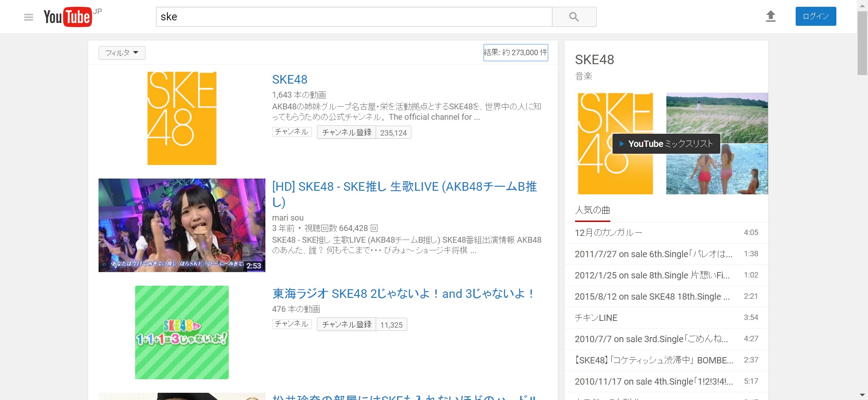Play '2015/8/12 on sale SKE48 18th.Single' track

(666, 296)
